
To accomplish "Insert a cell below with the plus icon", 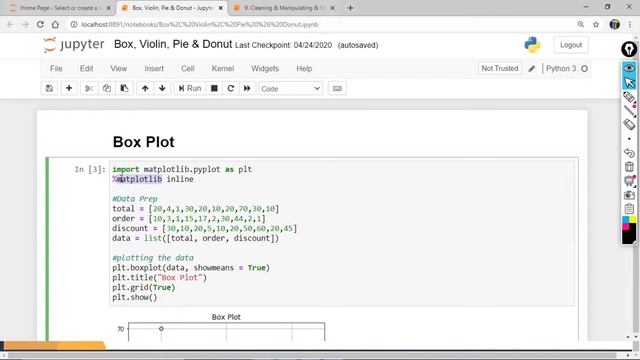I will (69, 89).
